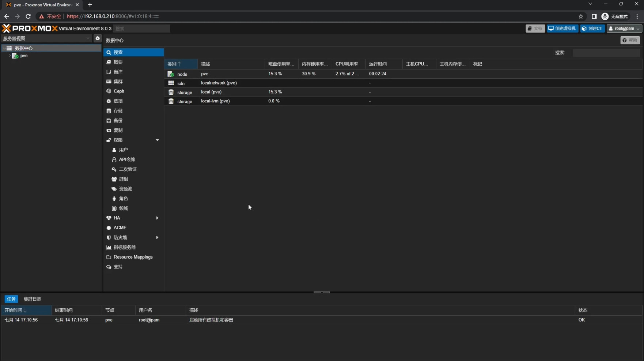This screenshot has width=644, height=361.
Task: Open the browser three-dot menu
Action: tap(637, 16)
